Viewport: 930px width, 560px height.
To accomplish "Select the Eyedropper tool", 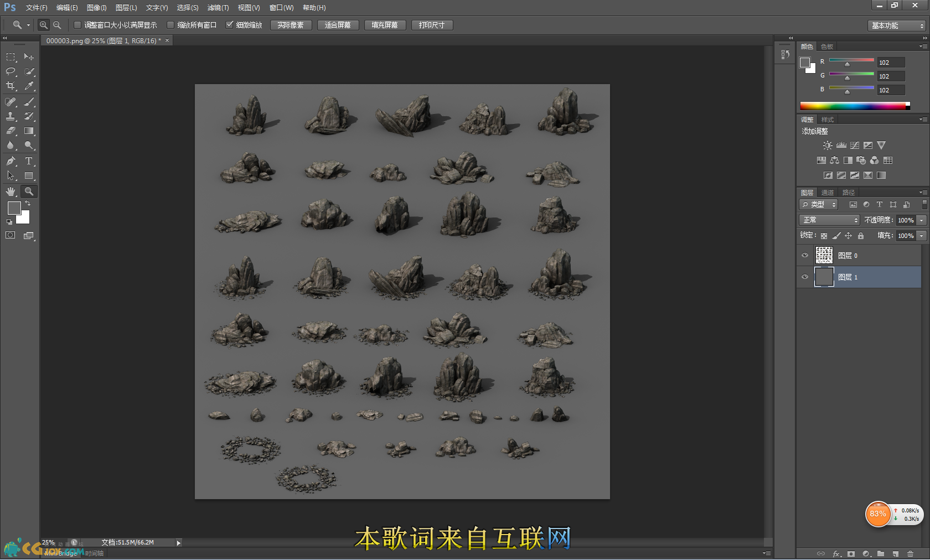I will click(29, 86).
